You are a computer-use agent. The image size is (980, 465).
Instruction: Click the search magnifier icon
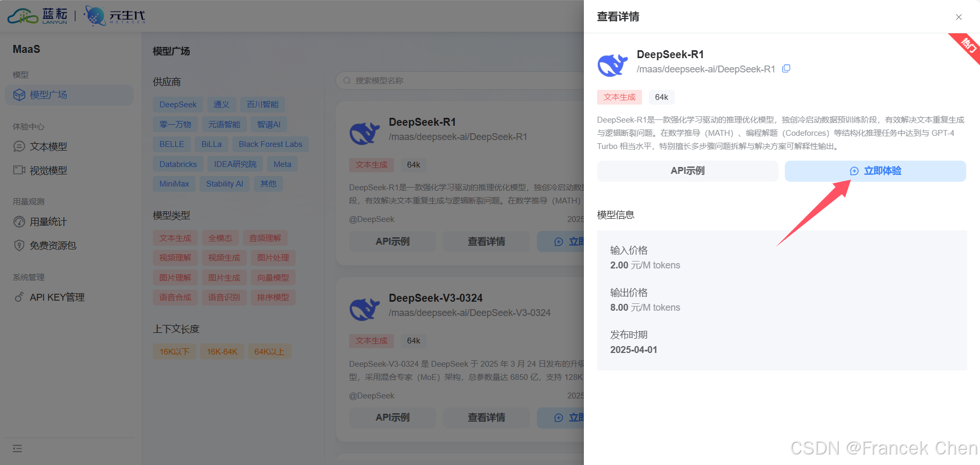347,81
